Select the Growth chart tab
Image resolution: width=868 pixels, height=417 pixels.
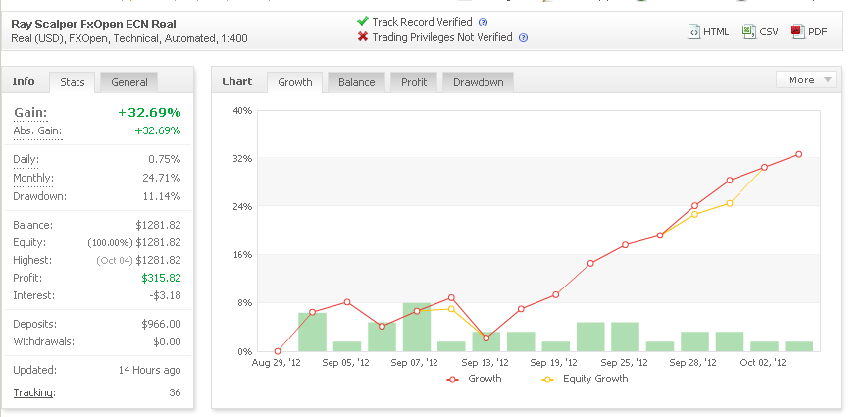[x=294, y=82]
